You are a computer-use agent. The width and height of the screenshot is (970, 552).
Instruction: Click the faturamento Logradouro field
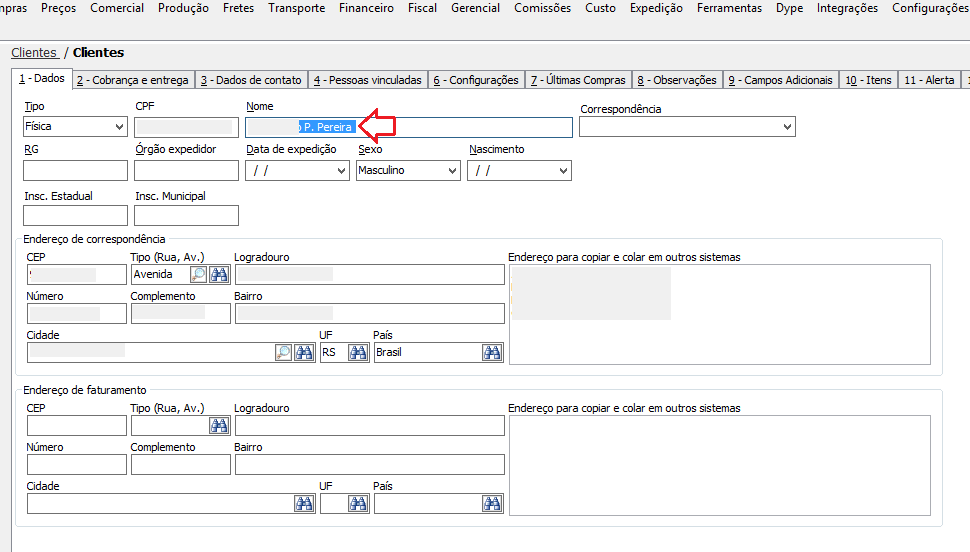[x=370, y=425]
